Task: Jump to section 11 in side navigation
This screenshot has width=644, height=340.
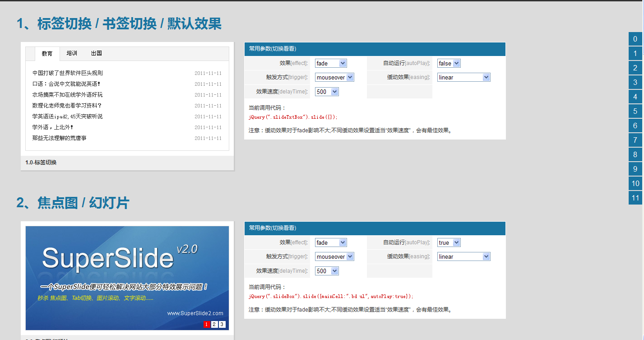Action: pos(635,198)
